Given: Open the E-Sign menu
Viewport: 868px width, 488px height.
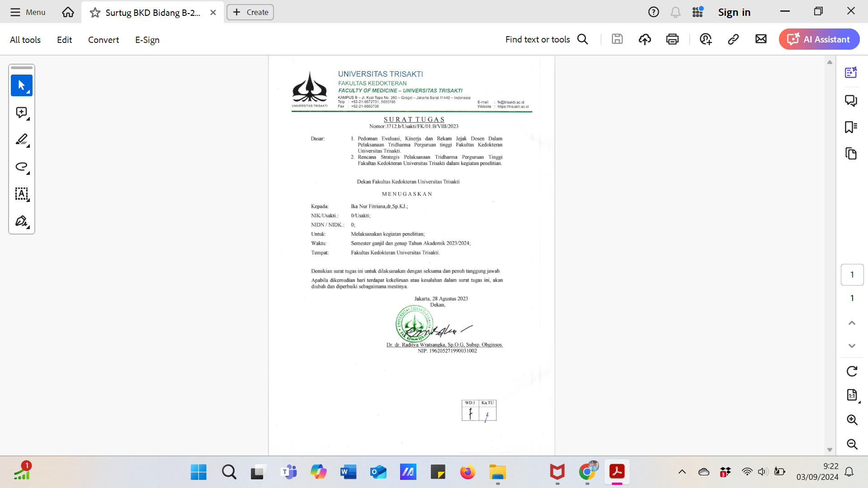Looking at the screenshot, I should pyautogui.click(x=147, y=40).
